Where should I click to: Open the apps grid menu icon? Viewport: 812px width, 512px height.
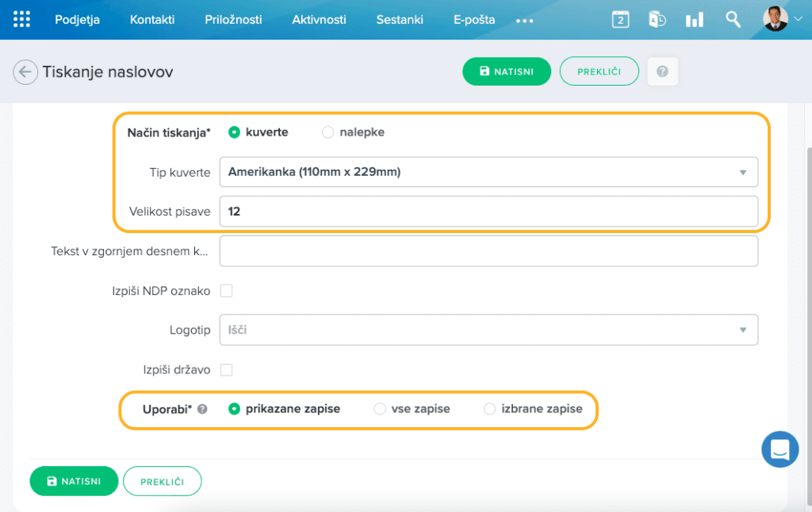(x=22, y=20)
